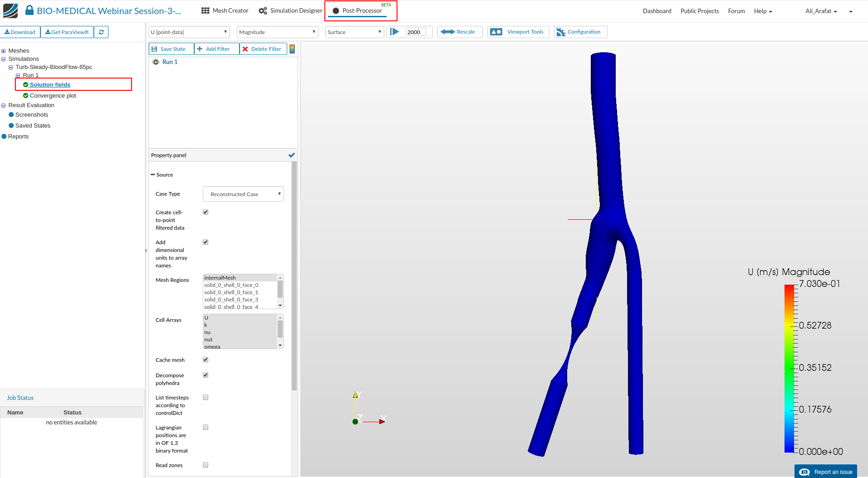Open the Simulation Designer tab
868x478 pixels.
point(290,11)
